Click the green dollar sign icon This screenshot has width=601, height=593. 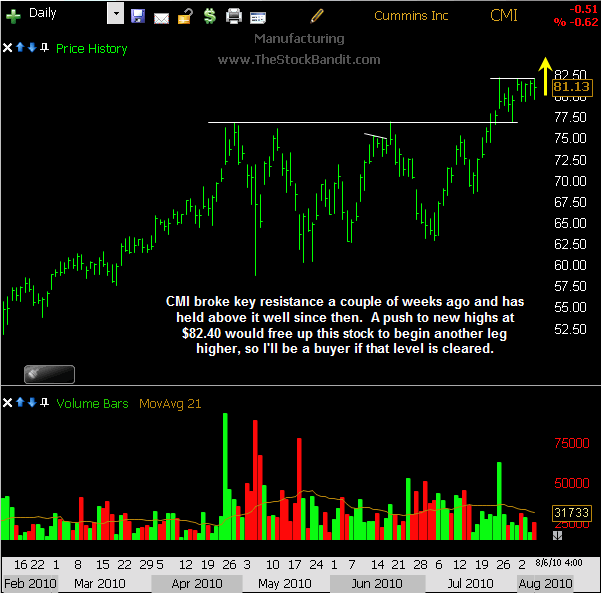point(208,16)
